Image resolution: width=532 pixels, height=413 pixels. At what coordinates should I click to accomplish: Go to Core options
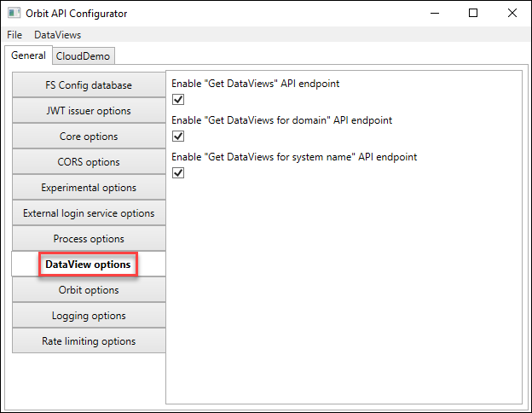(x=89, y=137)
